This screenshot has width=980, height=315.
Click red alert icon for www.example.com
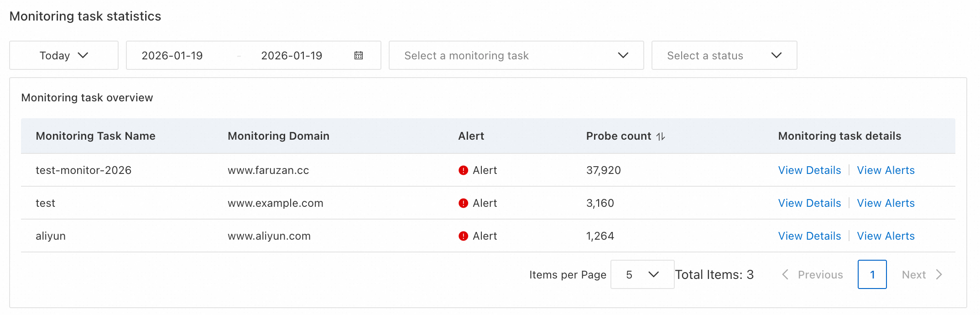coord(463,203)
